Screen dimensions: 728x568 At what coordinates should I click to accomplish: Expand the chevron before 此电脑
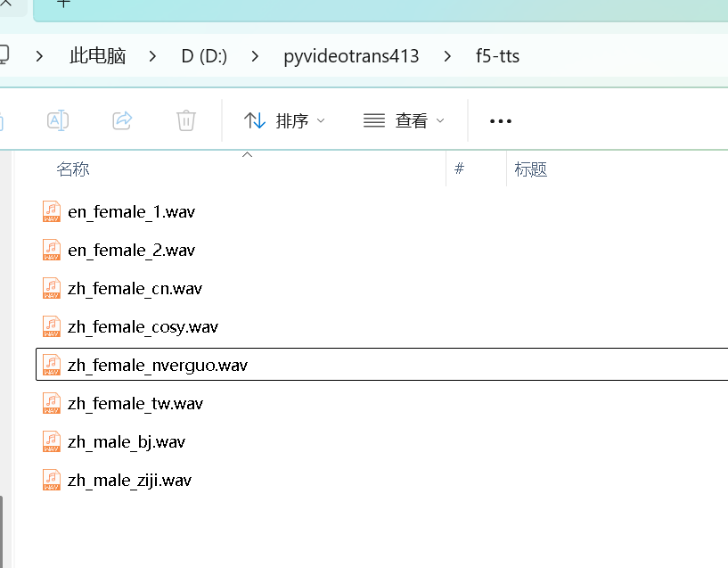click(39, 56)
